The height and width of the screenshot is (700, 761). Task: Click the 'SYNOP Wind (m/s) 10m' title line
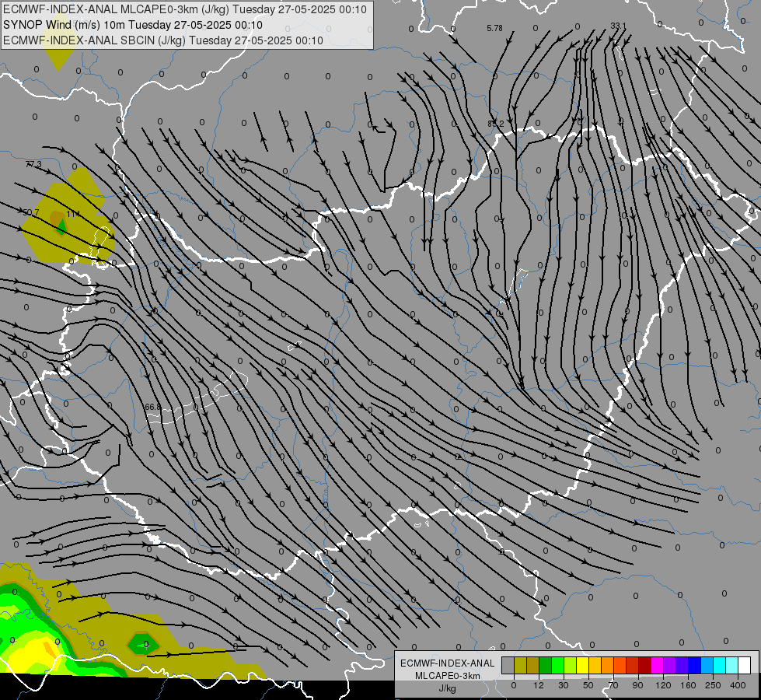point(64,25)
